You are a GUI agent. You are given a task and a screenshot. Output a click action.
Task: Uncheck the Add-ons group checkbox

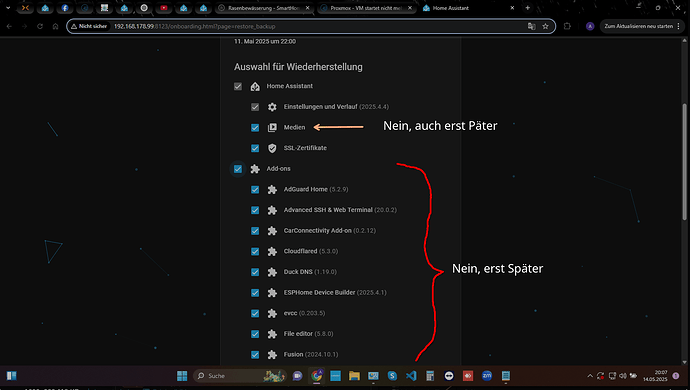tap(238, 169)
